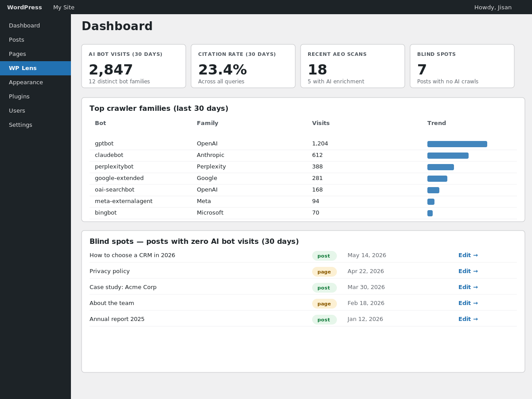The image size is (532, 399).
Task: Click Edit for About the team
Action: 468,303
